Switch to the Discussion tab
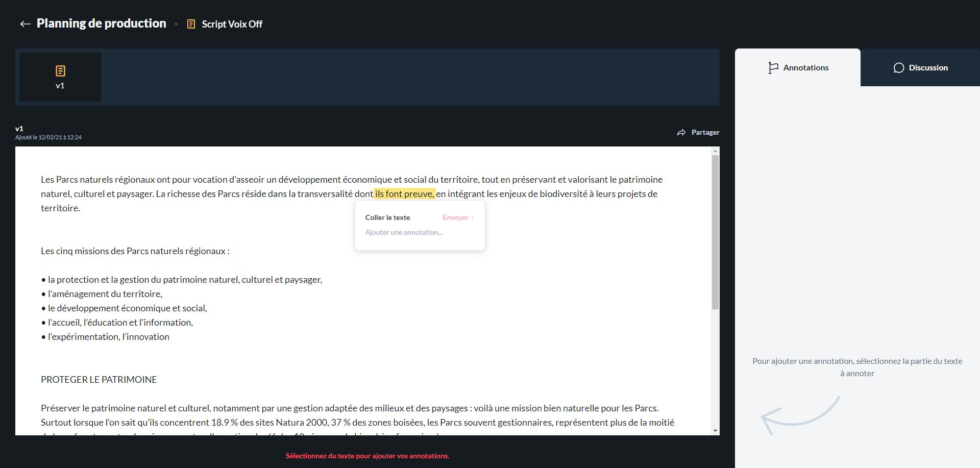Viewport: 980px width, 468px height. 920,67
